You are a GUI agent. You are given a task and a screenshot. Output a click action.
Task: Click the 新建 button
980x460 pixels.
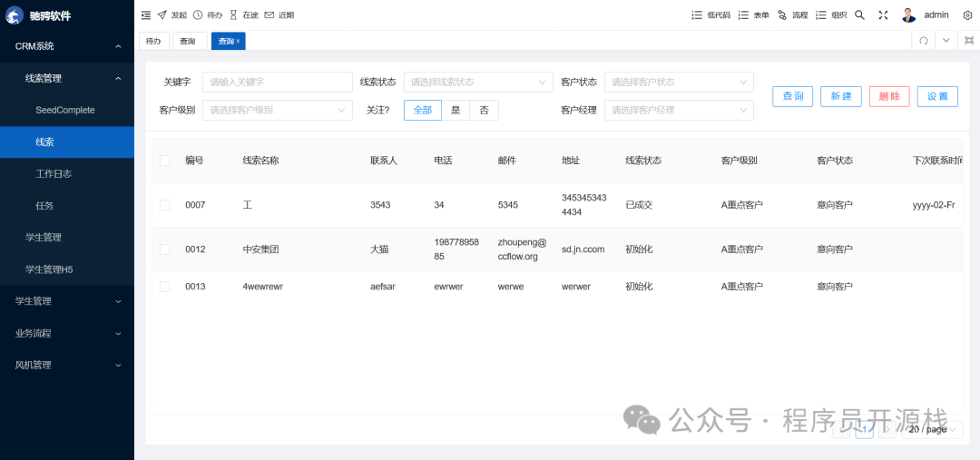[x=840, y=96]
